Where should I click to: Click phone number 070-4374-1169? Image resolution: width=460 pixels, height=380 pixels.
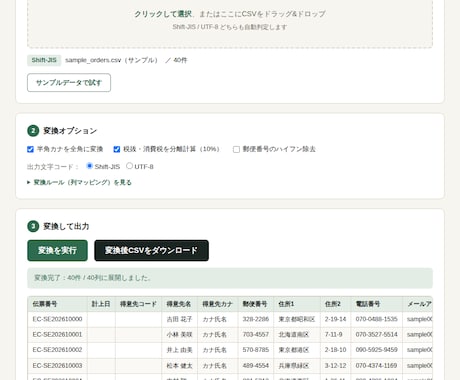click(377, 366)
